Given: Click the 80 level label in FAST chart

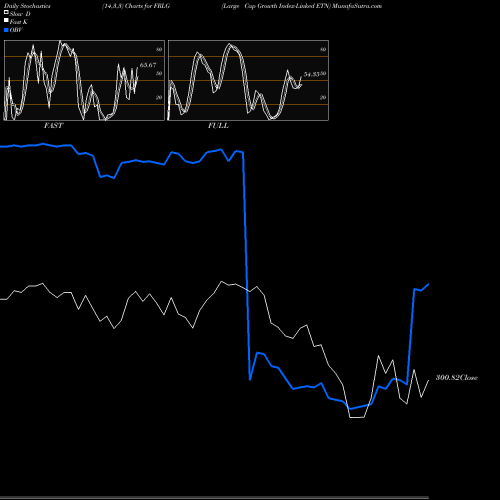Looking at the screenshot, I should pyautogui.click(x=159, y=49).
